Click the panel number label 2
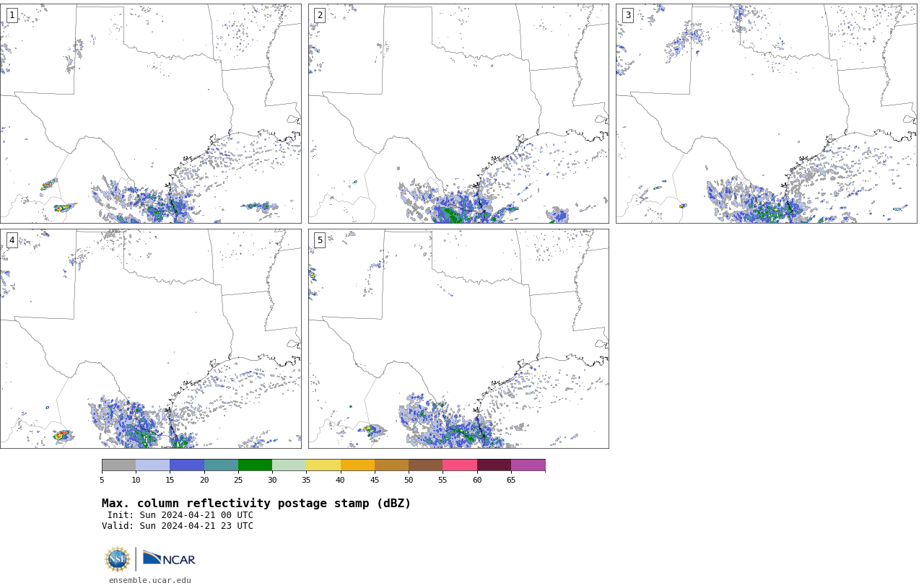This screenshot has height=588, width=924. click(320, 15)
